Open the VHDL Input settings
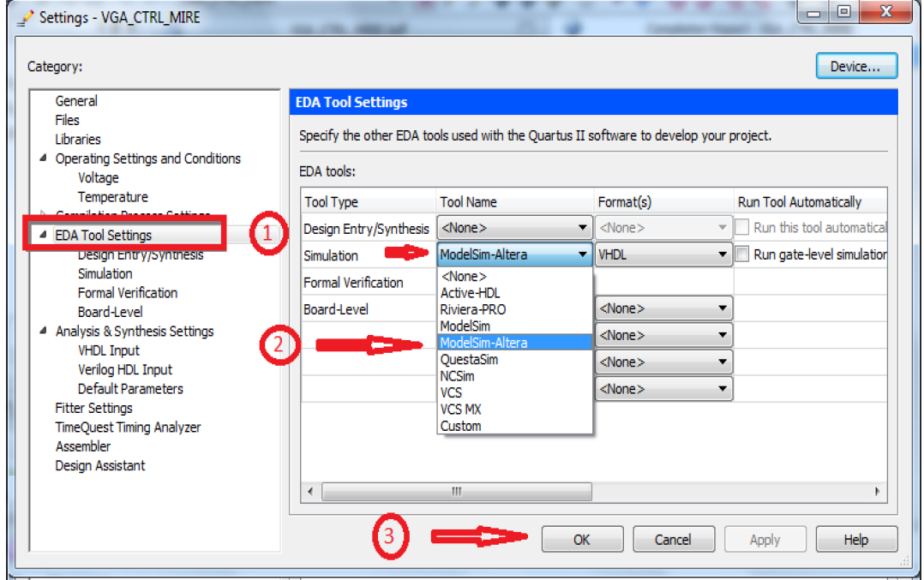 [x=108, y=350]
